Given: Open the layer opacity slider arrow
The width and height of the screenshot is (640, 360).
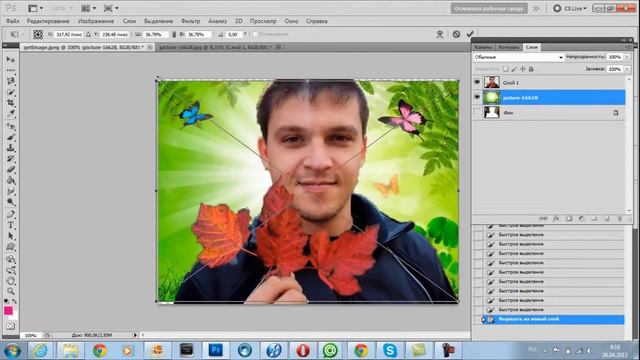Looking at the screenshot, I should 627,57.
